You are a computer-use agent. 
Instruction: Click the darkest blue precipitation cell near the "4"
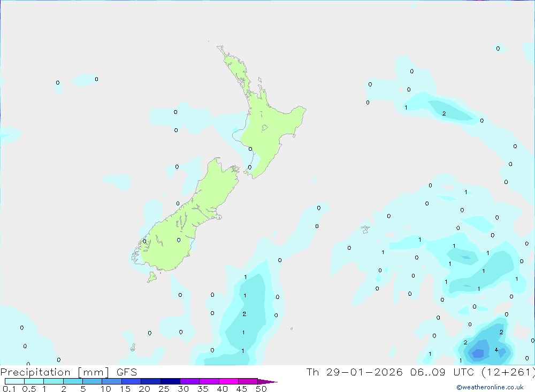pyautogui.click(x=478, y=353)
